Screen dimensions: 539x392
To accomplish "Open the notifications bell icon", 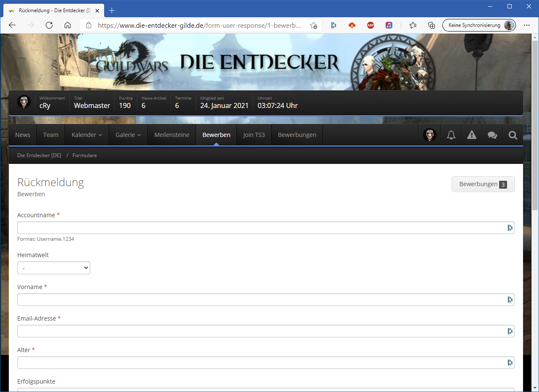I will [x=451, y=135].
